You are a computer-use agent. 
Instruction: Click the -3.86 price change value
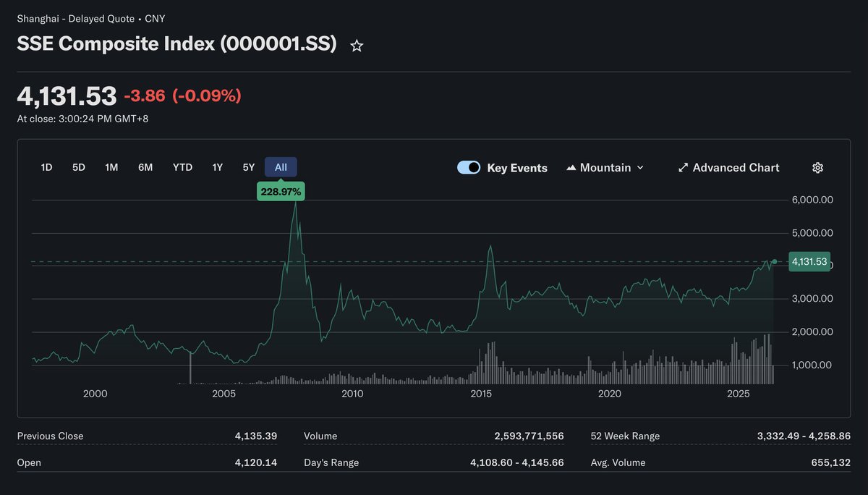pyautogui.click(x=145, y=96)
